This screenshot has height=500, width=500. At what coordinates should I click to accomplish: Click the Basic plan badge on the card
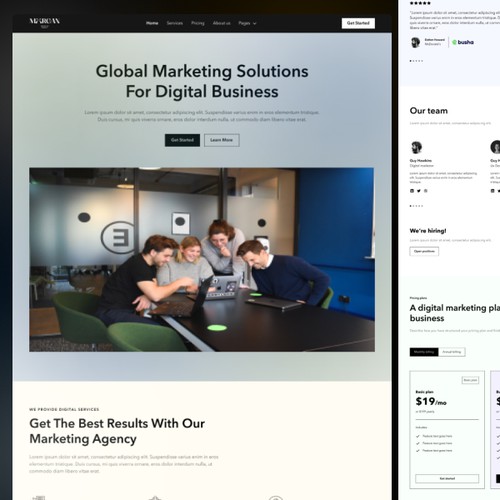pos(470,380)
